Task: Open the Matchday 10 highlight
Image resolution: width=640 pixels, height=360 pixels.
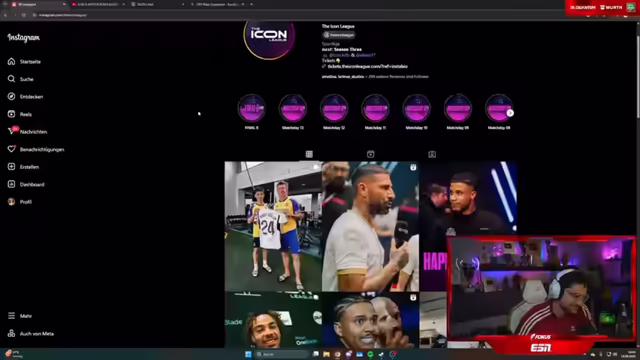Action: point(416,109)
